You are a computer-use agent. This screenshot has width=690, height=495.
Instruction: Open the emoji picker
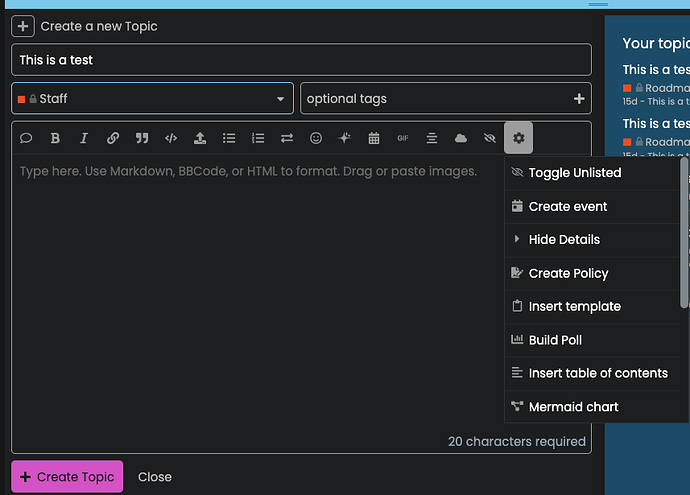(x=316, y=138)
